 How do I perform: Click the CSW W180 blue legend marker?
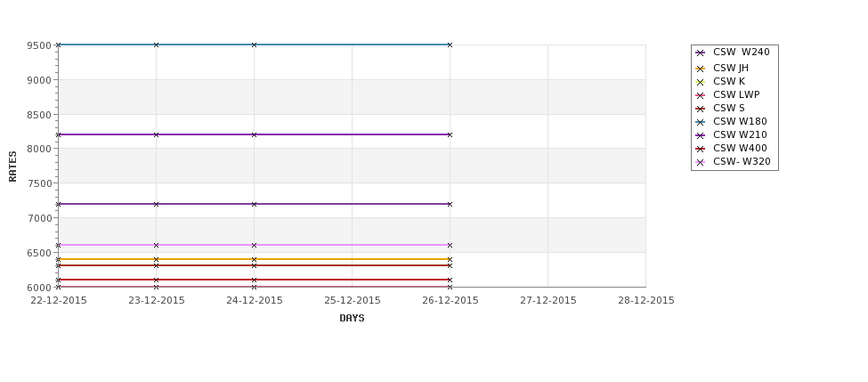(700, 122)
